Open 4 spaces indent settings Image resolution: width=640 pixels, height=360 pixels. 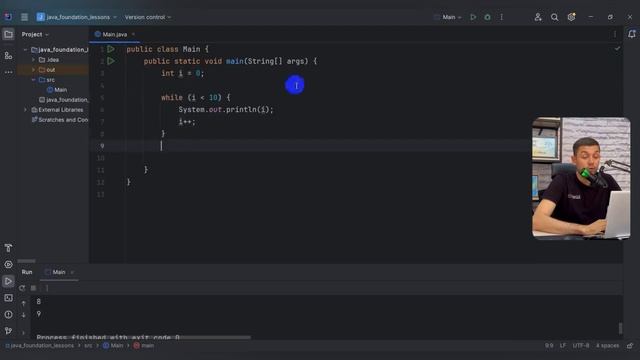coord(607,346)
